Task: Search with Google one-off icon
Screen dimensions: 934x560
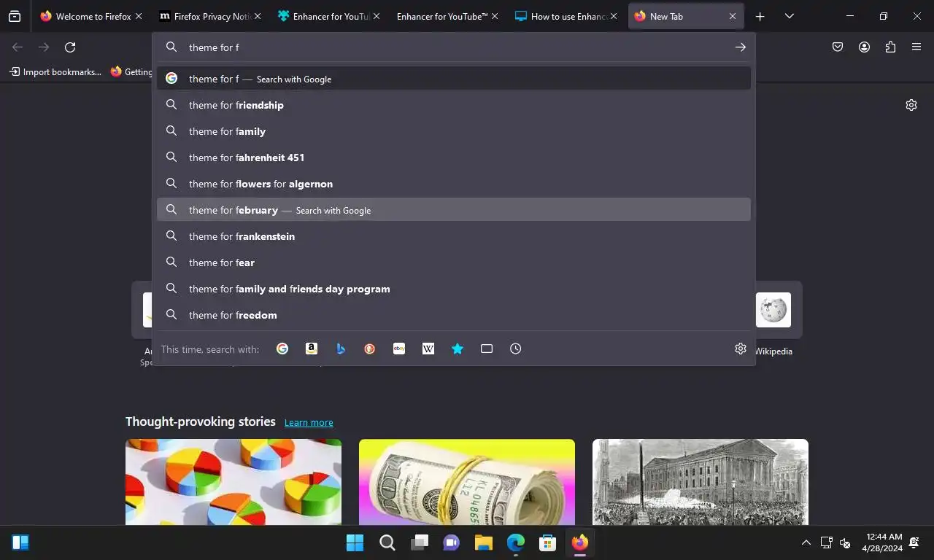Action: tap(282, 349)
